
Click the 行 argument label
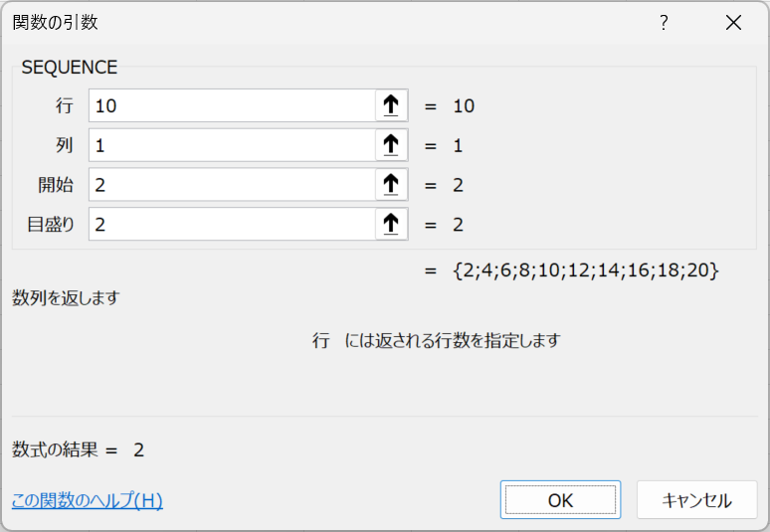(x=65, y=106)
